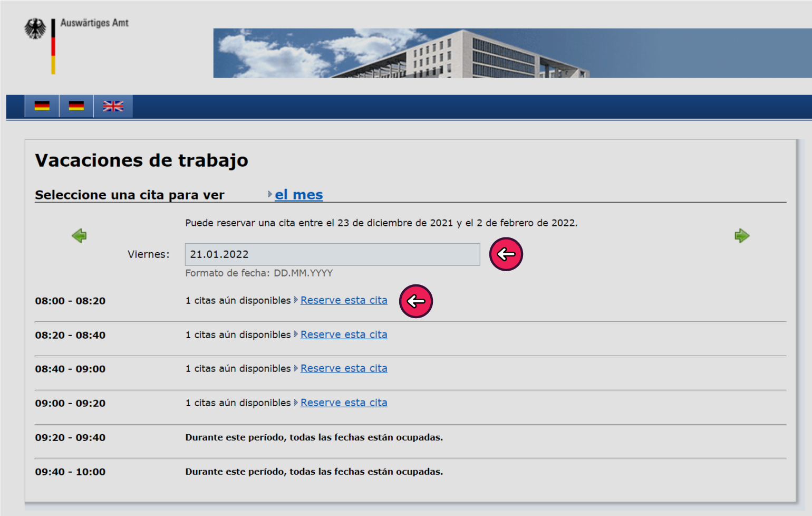Reserve the 09:00 - 09:20 appointment

pyautogui.click(x=344, y=403)
